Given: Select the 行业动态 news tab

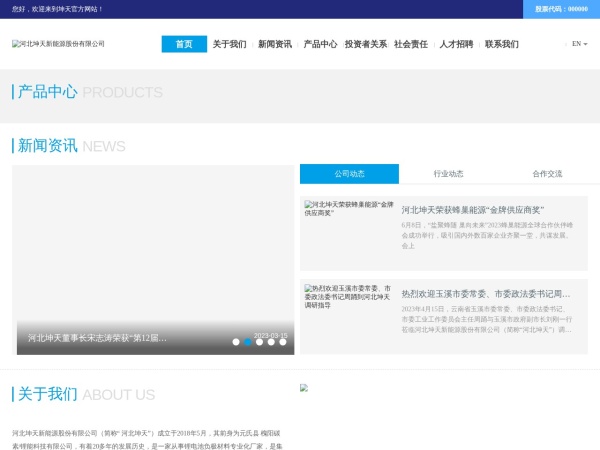Looking at the screenshot, I should (x=448, y=174).
